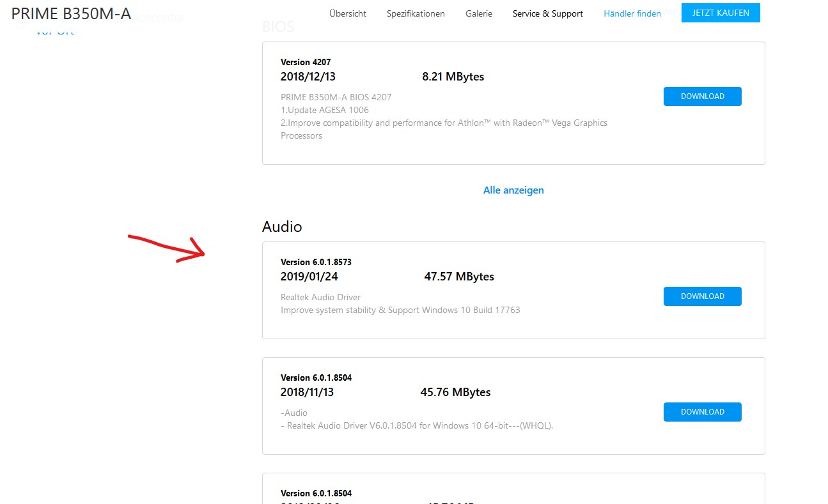Viewport: 828px width, 504px height.
Task: Click the Update AGESA 1006 description line
Action: (325, 110)
